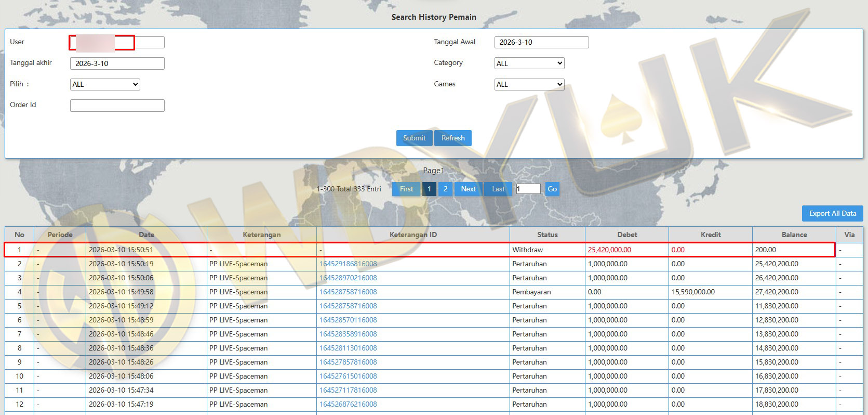Image resolution: width=868 pixels, height=415 pixels.
Task: Expand the Games dropdown
Action: [x=529, y=84]
